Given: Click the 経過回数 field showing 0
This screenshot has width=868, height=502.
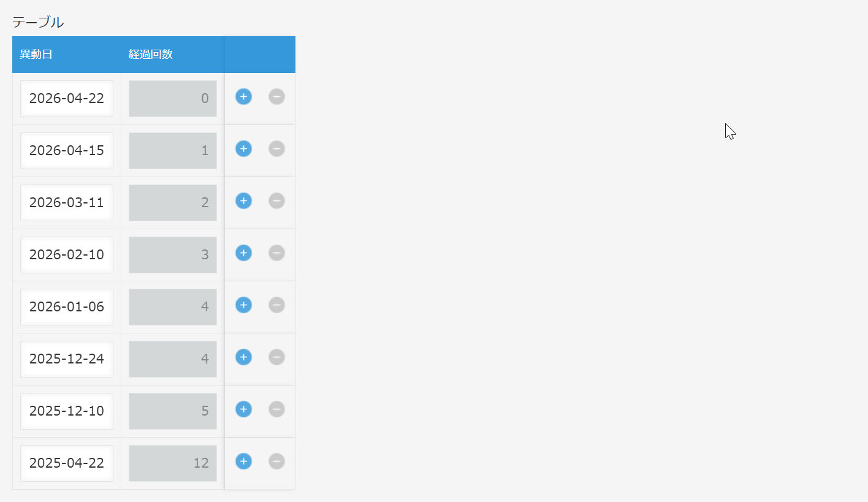Looking at the screenshot, I should (x=172, y=99).
